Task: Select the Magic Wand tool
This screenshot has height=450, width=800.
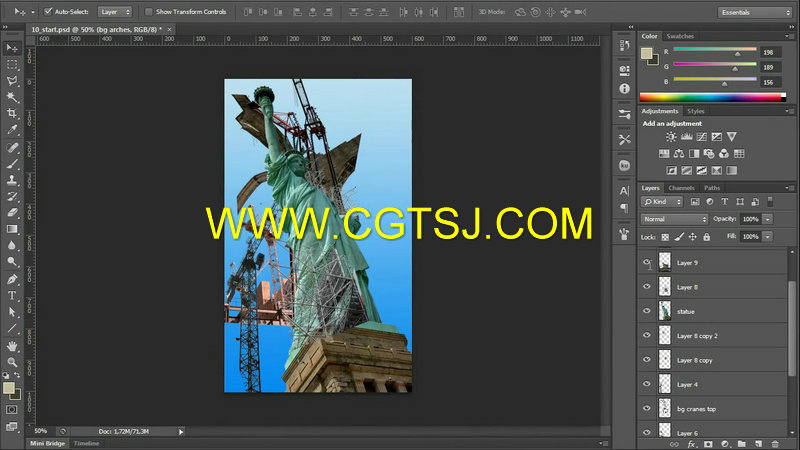Action: pyautogui.click(x=12, y=97)
